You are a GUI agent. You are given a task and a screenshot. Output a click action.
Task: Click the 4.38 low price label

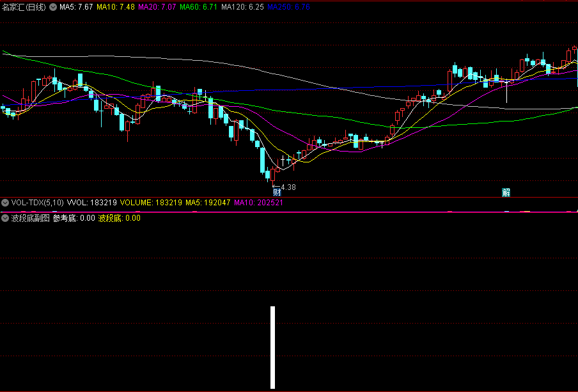click(288, 187)
